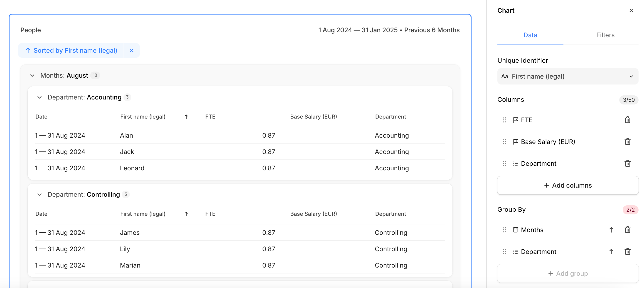
Task: Collapse the Accounting department group
Action: pos(39,97)
